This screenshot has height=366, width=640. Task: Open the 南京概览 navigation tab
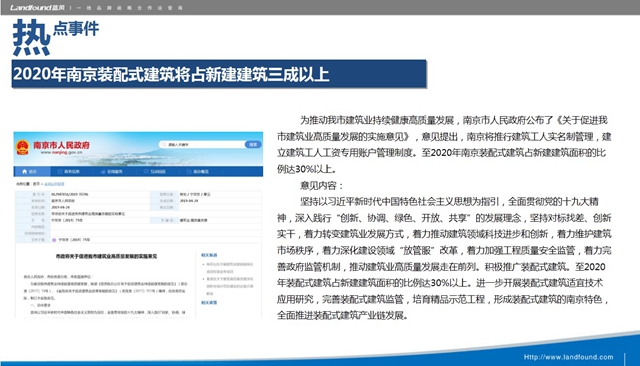pyautogui.click(x=196, y=172)
